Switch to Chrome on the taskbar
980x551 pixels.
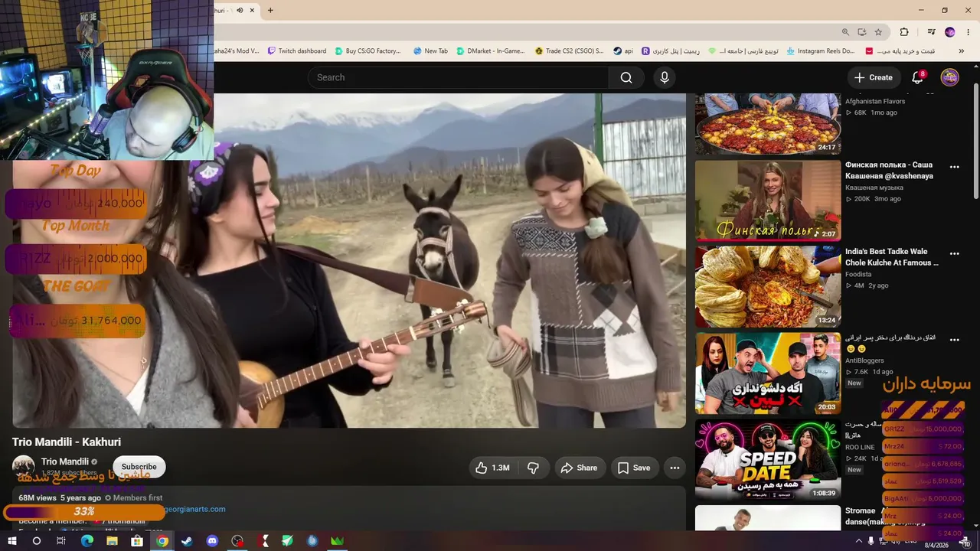pyautogui.click(x=162, y=541)
